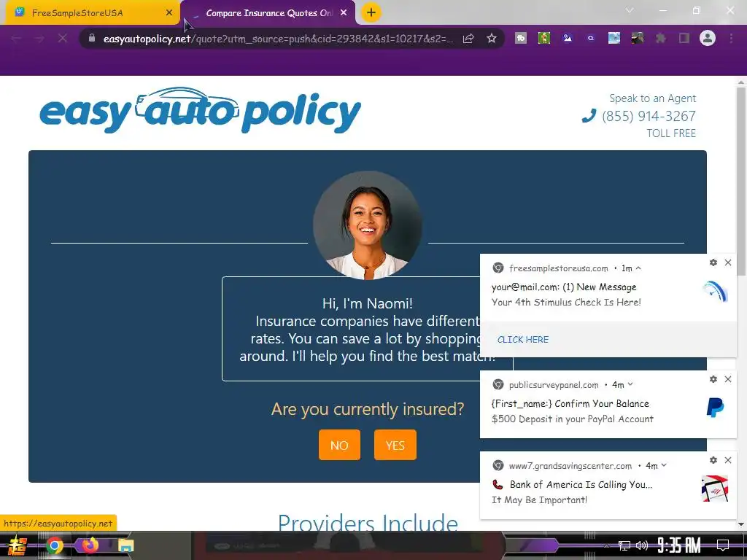Open publicsurveypanel notification settings gear
The image size is (747, 560).
713,379
